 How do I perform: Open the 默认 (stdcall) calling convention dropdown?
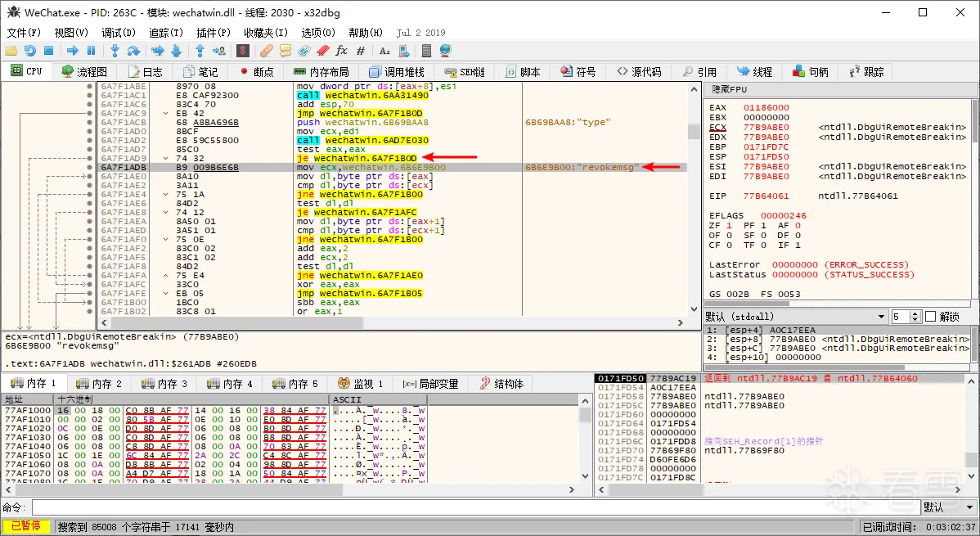tap(794, 317)
